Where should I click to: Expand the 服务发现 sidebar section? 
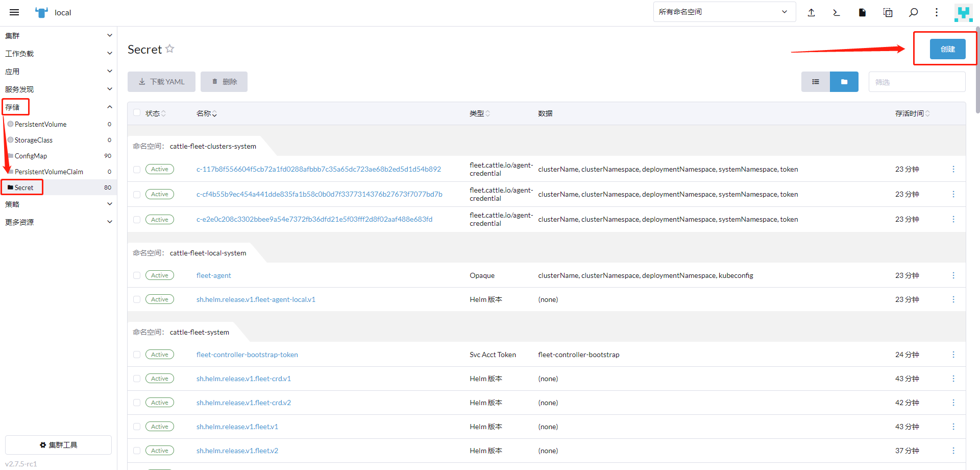(58, 89)
